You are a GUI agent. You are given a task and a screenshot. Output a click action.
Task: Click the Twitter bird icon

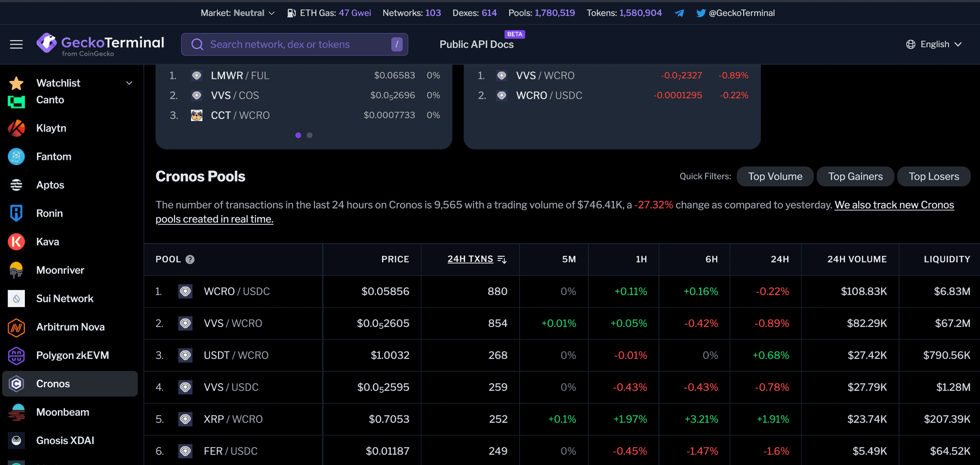pyautogui.click(x=701, y=13)
